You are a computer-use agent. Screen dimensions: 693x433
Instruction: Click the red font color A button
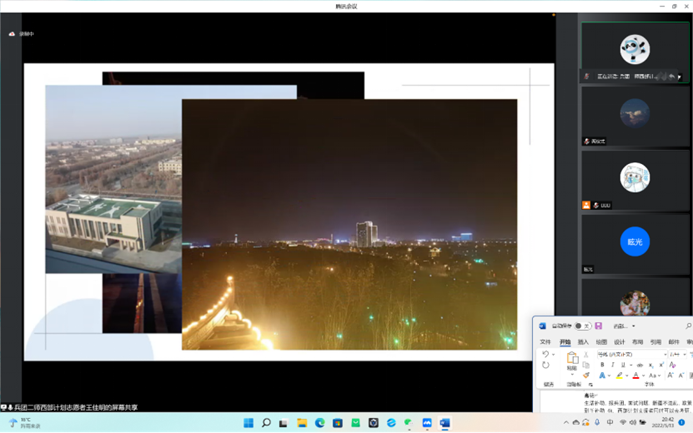click(635, 376)
